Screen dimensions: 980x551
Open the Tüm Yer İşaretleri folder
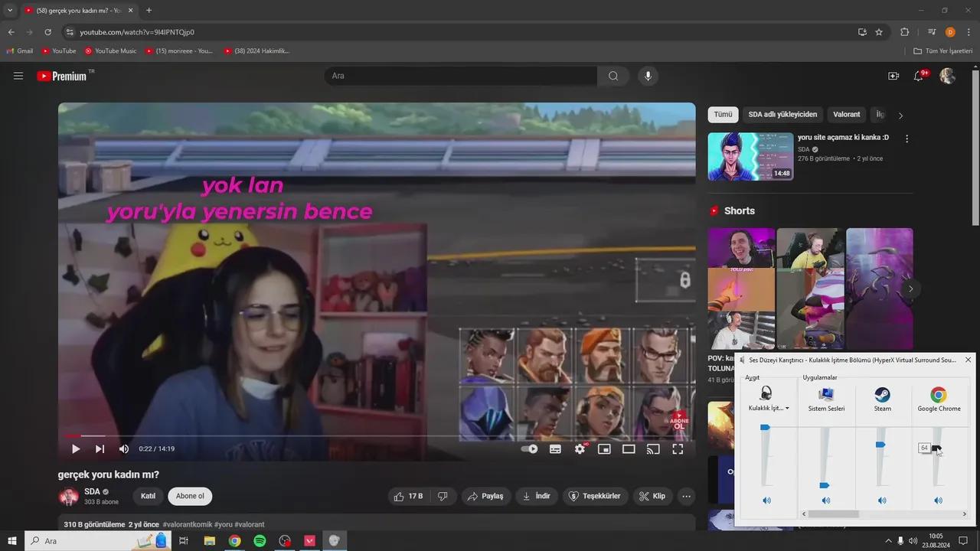coord(943,51)
